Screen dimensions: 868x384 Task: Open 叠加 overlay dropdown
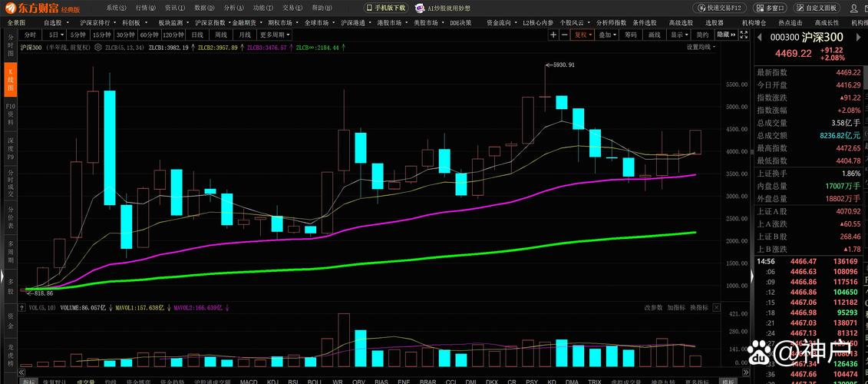[x=607, y=35]
